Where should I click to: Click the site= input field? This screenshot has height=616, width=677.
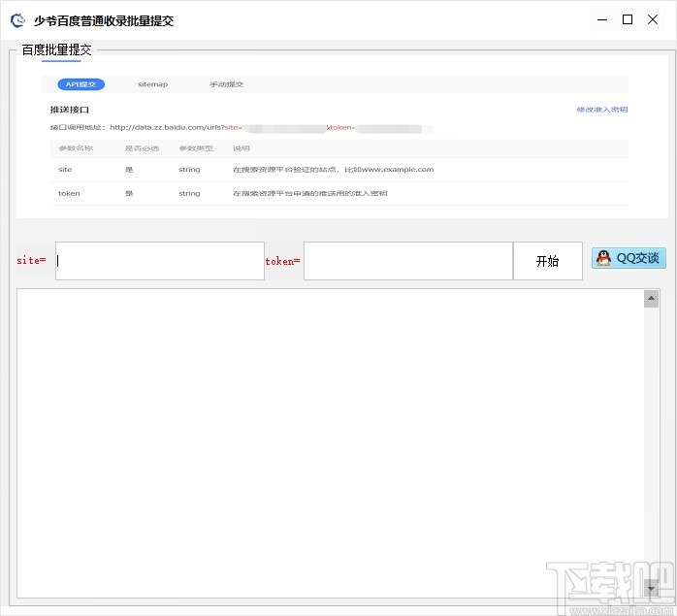[x=160, y=261]
